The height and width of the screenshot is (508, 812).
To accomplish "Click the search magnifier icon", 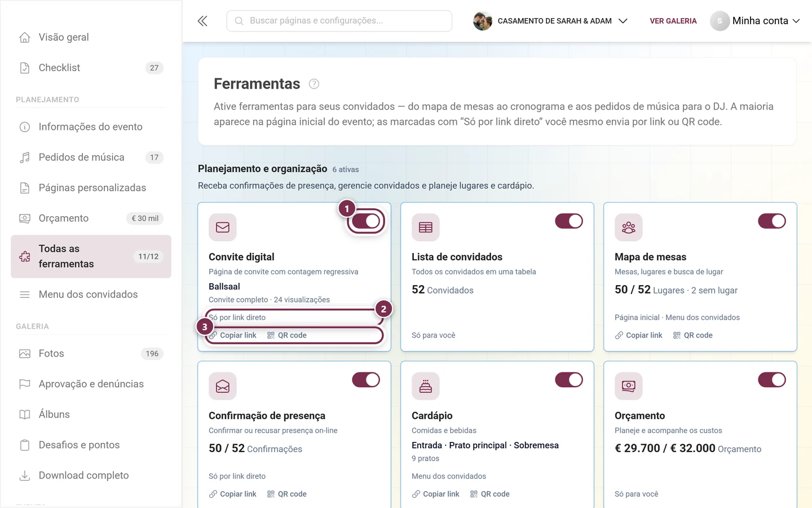I will click(239, 21).
